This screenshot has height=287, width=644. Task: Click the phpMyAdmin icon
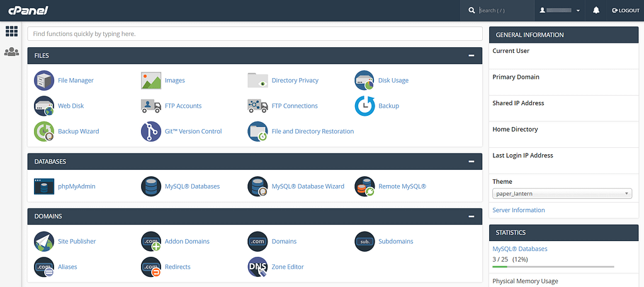click(43, 186)
